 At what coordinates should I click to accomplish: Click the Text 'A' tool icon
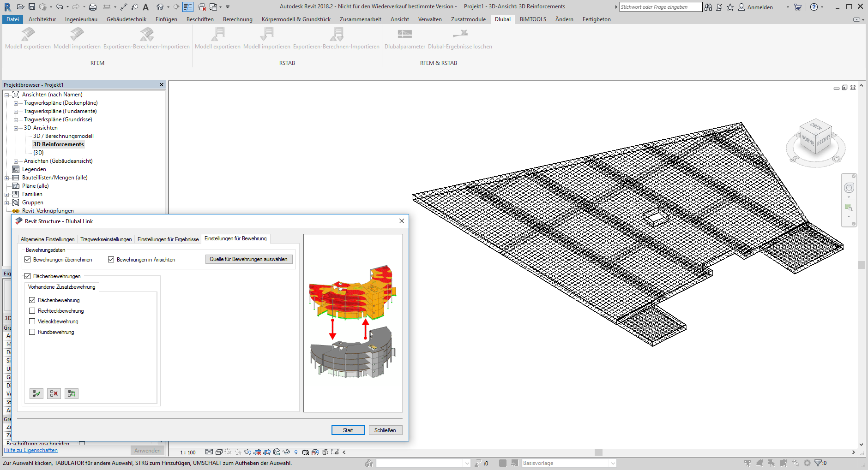[145, 6]
